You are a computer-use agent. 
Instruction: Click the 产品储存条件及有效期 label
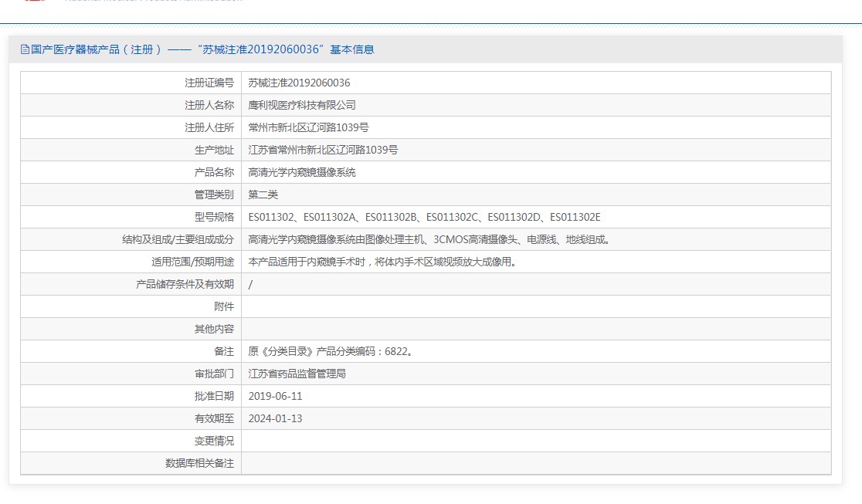[x=185, y=284]
